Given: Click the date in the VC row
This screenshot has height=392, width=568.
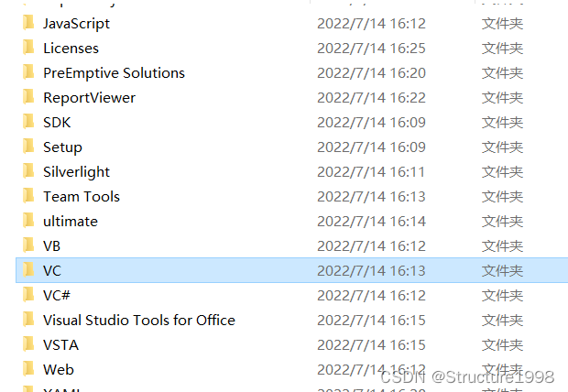Looking at the screenshot, I should coord(371,270).
